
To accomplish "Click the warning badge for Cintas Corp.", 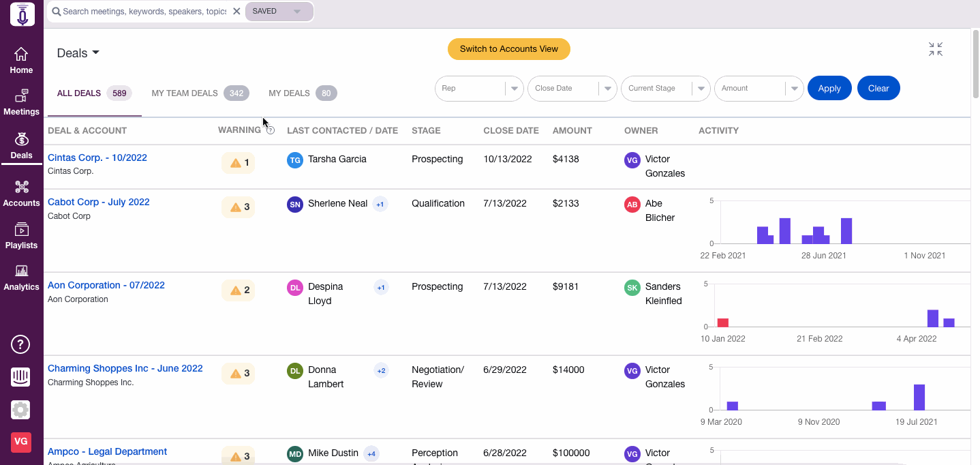I will coord(238,163).
